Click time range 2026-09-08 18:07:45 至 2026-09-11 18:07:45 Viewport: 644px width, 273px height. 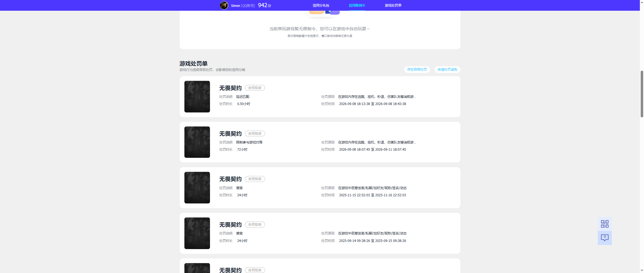click(373, 150)
